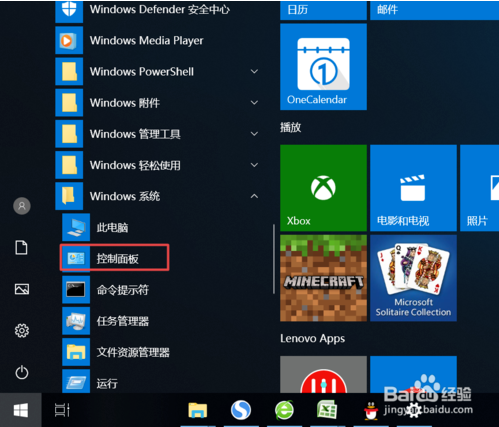The width and height of the screenshot is (499, 427).
Task: Click the Windows Media Player label
Action: point(146,40)
